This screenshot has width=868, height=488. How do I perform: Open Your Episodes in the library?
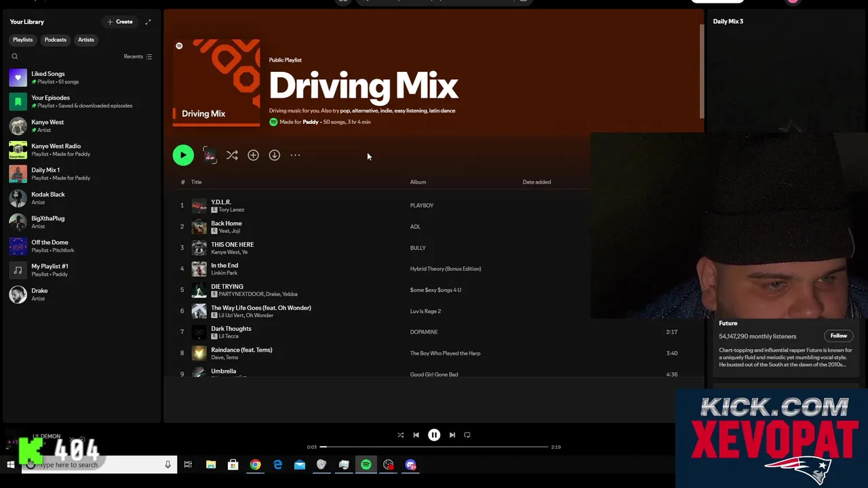pyautogui.click(x=81, y=102)
